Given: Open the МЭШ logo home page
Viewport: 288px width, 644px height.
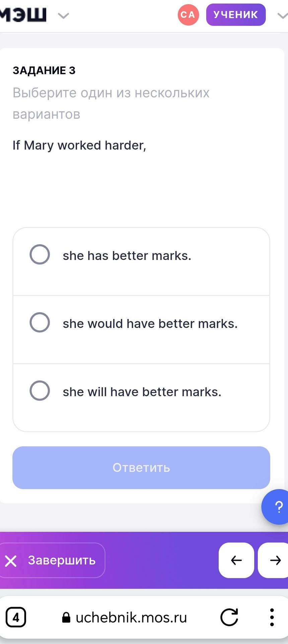Looking at the screenshot, I should click(23, 15).
